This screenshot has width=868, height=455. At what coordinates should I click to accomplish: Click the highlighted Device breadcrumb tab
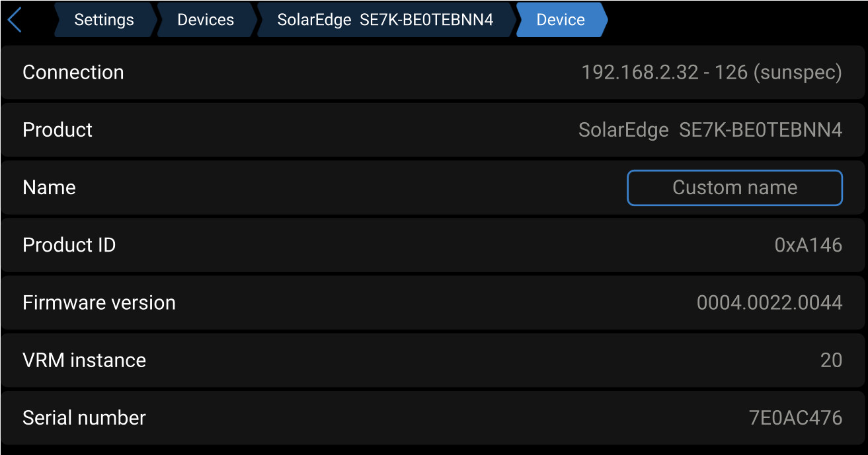pos(560,20)
